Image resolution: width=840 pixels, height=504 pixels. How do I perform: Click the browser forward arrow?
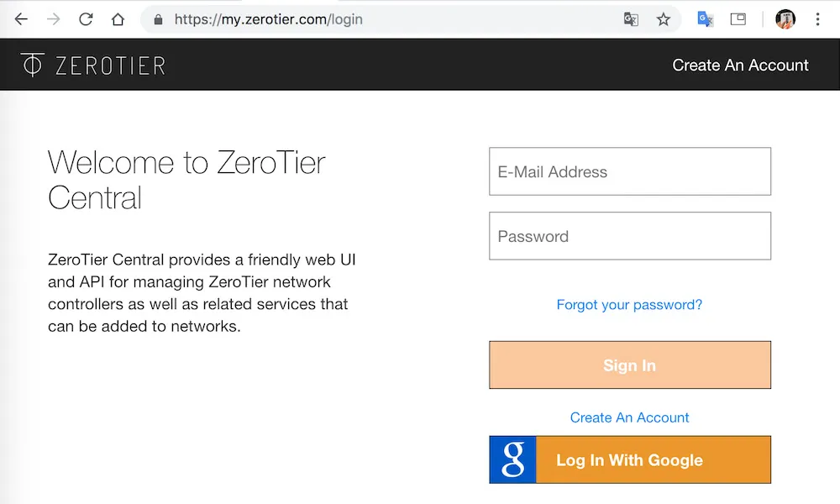pos(53,19)
